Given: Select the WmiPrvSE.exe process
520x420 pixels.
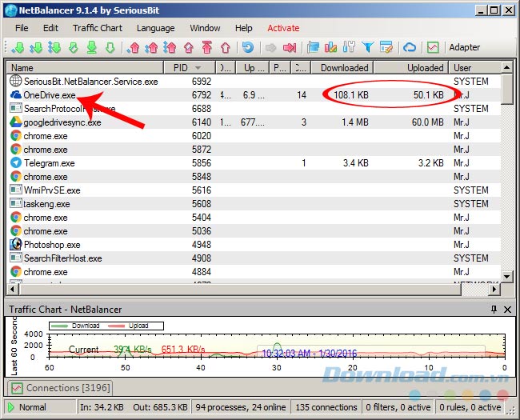Looking at the screenshot, I should click(x=254, y=190).
